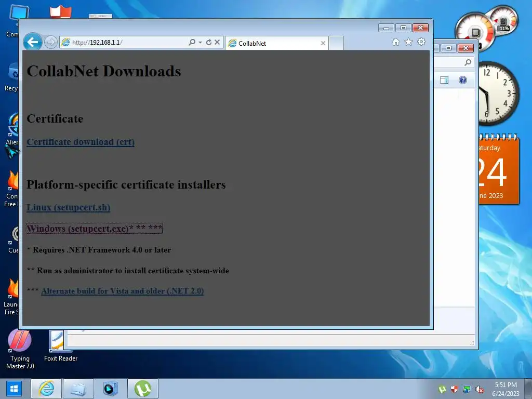This screenshot has width=532, height=399.
Task: Refresh the page with reload icon
Action: 209,42
